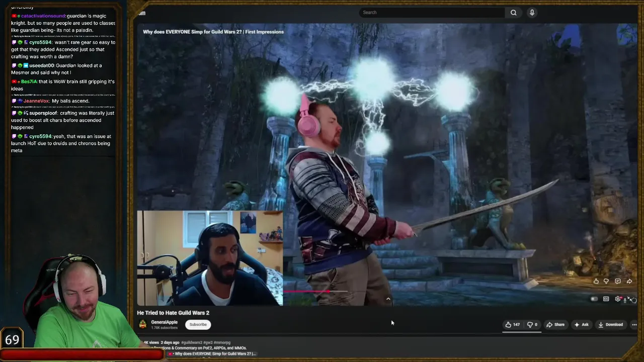Open comments overlay icon in player
This screenshot has height=362, width=644.
point(618,282)
